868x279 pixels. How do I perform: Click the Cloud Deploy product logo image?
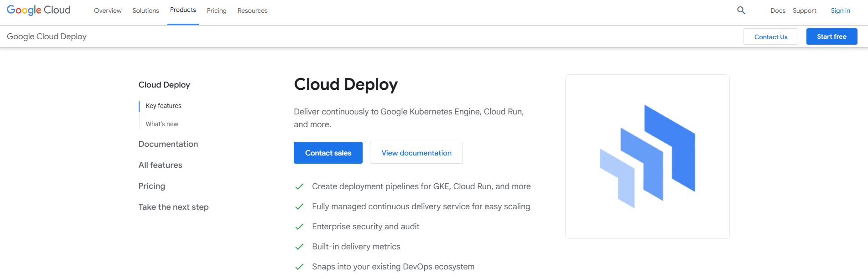pos(647,156)
